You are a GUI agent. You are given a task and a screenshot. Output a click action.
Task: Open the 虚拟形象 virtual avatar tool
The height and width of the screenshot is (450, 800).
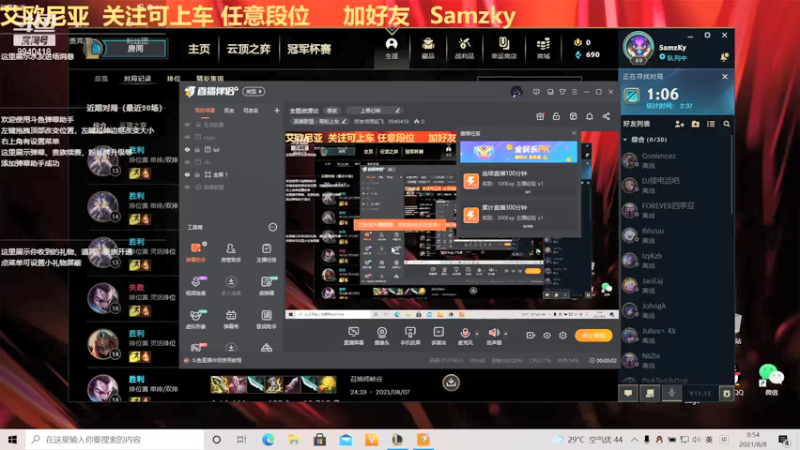click(196, 319)
